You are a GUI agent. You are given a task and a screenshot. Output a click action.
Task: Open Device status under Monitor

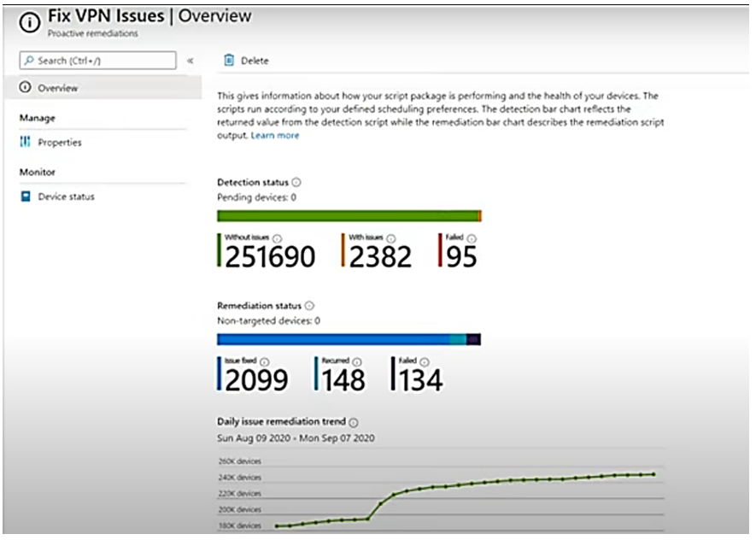(66, 197)
